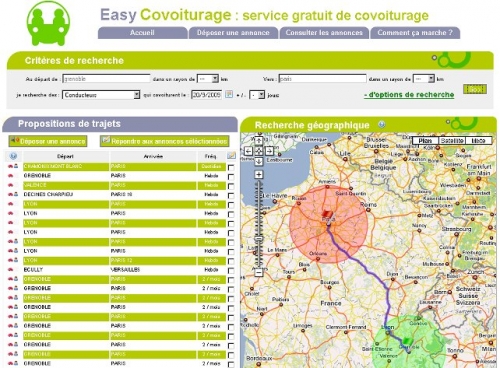Switch the map to Satellite view
500x368 pixels.
pos(452,141)
